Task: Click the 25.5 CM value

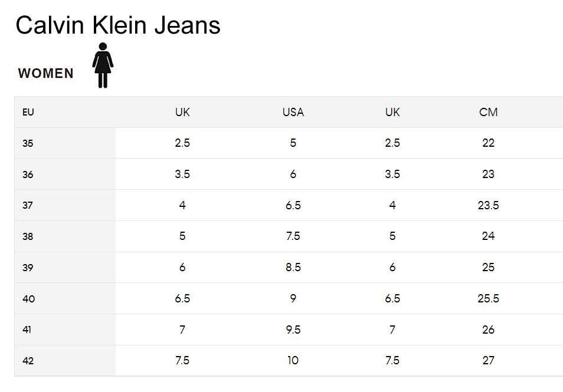Action: tap(488, 298)
